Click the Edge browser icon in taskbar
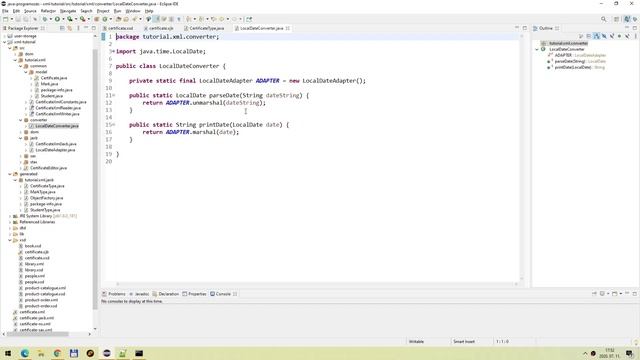This screenshot has height=360, width=640. (x=24, y=353)
